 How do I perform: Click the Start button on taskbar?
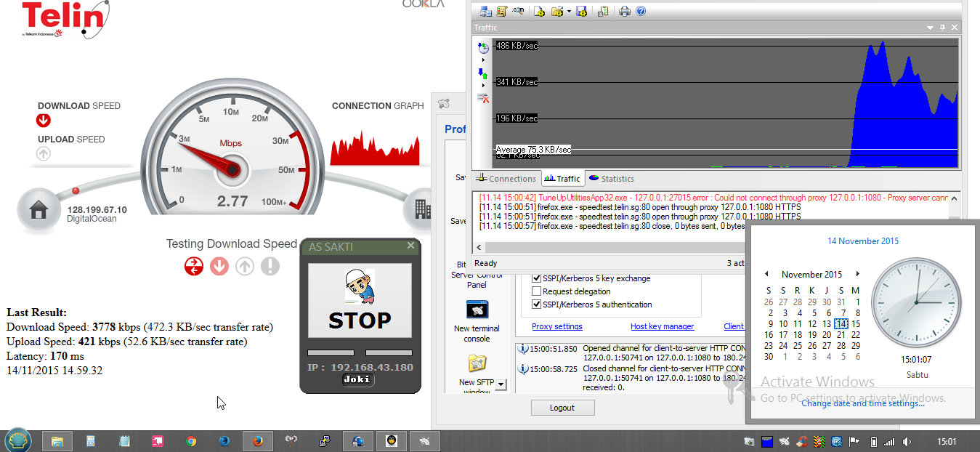tap(17, 440)
